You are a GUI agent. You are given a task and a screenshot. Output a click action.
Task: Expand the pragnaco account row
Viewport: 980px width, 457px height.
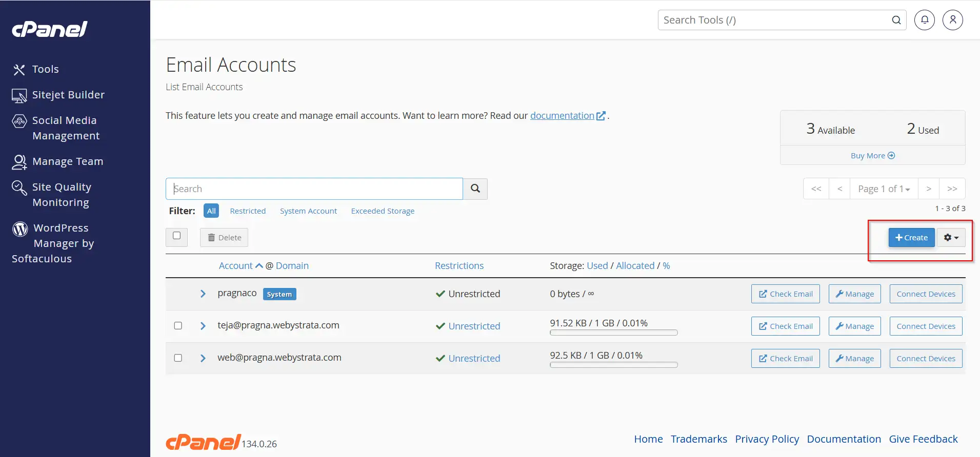coord(203,294)
